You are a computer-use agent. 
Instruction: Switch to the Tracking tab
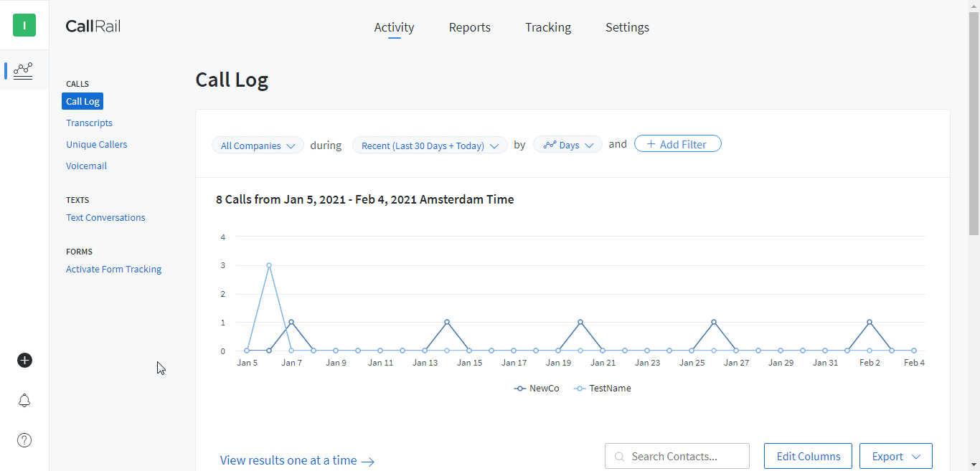(548, 27)
